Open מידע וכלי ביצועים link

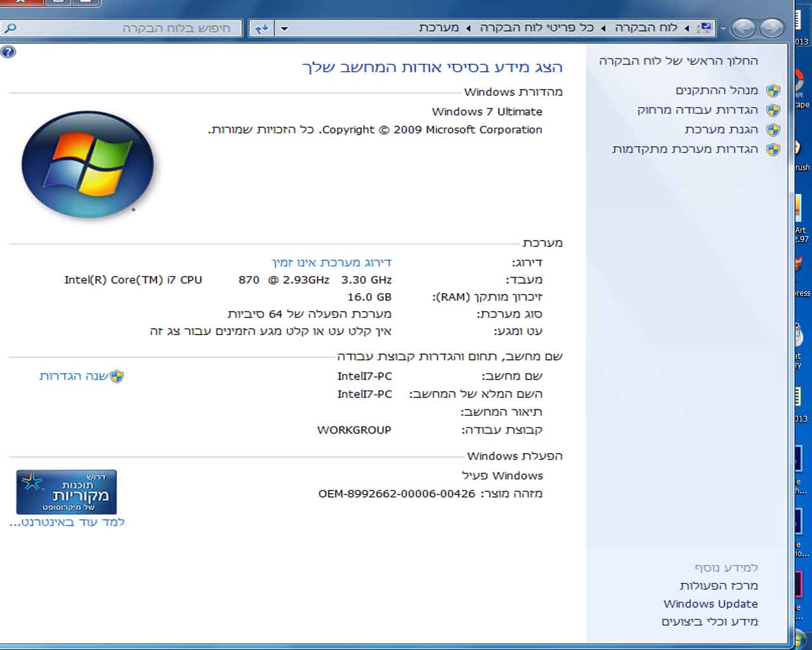coord(710,622)
